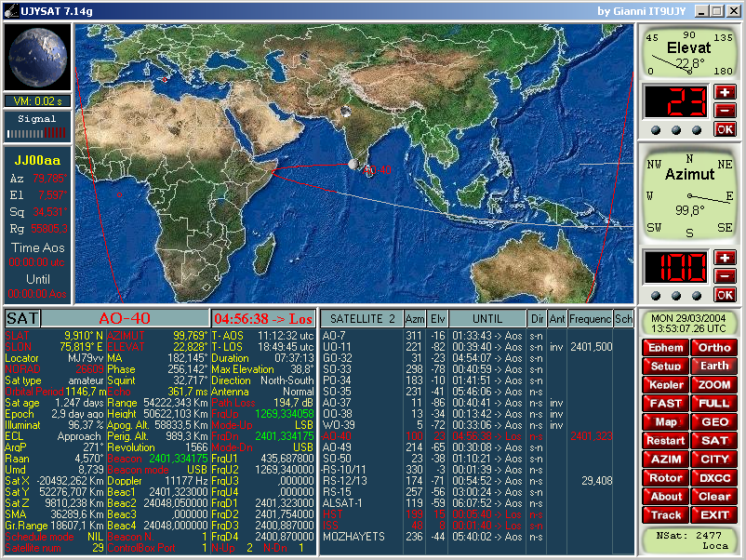Select the AO-37 satellite row
Screen dimensions: 746x560
(x=477, y=403)
